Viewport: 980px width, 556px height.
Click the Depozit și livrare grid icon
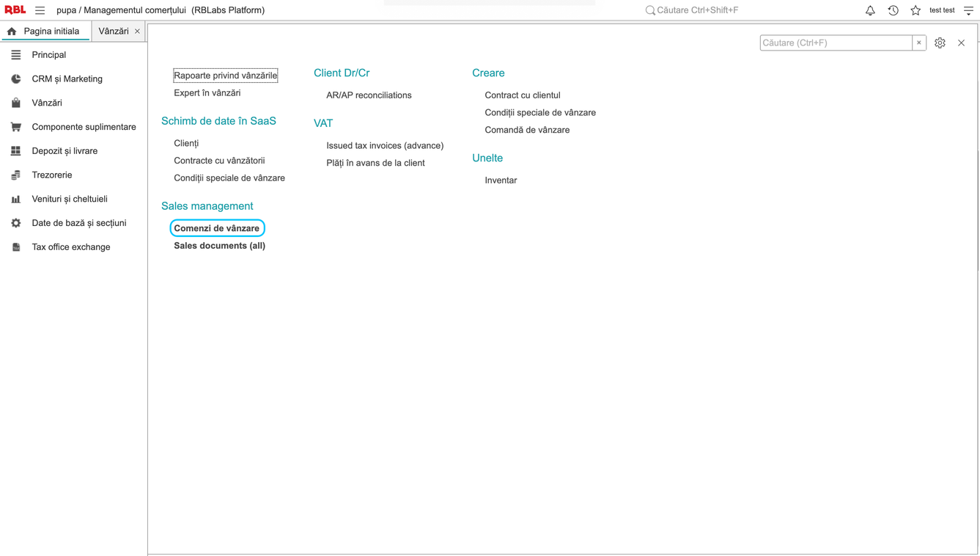[16, 151]
